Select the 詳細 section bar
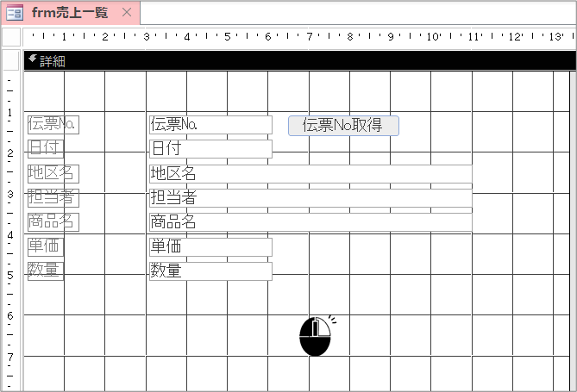This screenshot has width=577, height=392. [x=299, y=60]
